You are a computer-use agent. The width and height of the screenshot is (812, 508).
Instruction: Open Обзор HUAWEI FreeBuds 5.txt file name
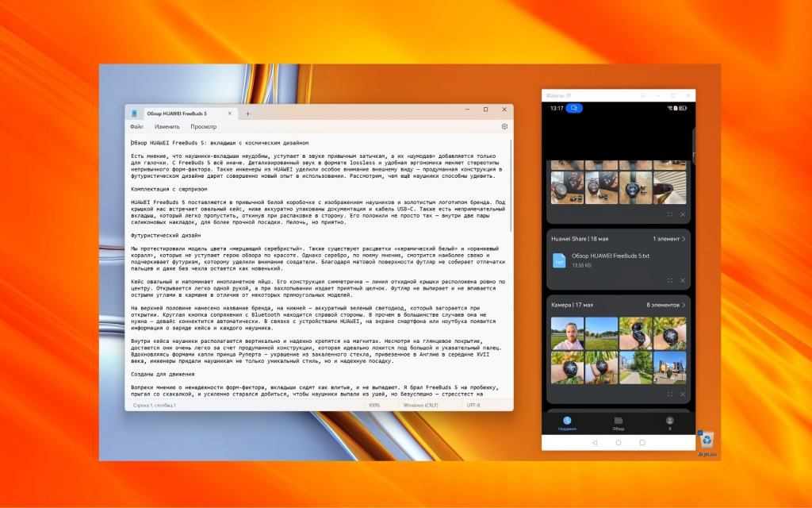[x=610, y=256]
